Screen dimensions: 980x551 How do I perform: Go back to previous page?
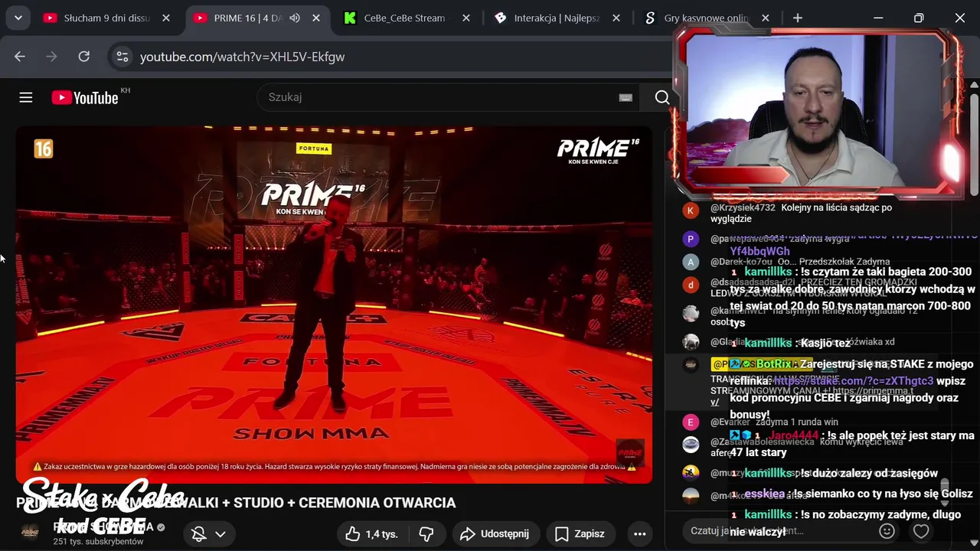pyautogui.click(x=20, y=57)
